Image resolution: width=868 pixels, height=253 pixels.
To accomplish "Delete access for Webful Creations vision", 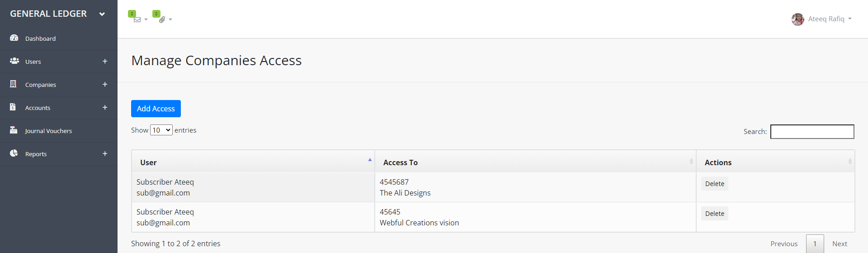I will click(714, 214).
